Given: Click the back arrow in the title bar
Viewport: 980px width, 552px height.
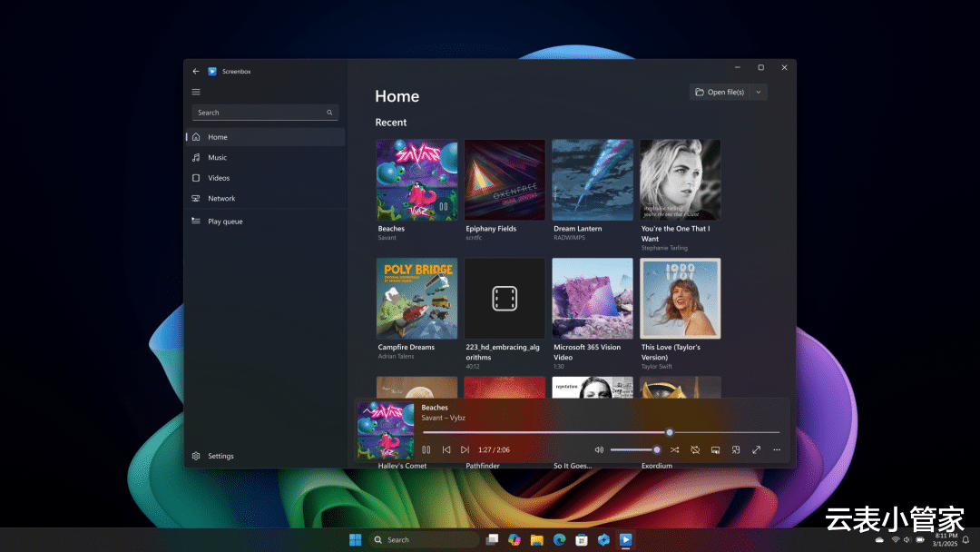Looking at the screenshot, I should pos(196,71).
